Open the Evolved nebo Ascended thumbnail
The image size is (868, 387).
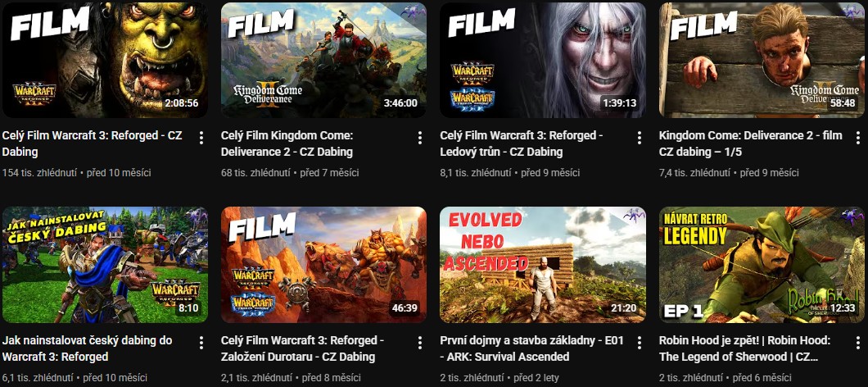[542, 265]
